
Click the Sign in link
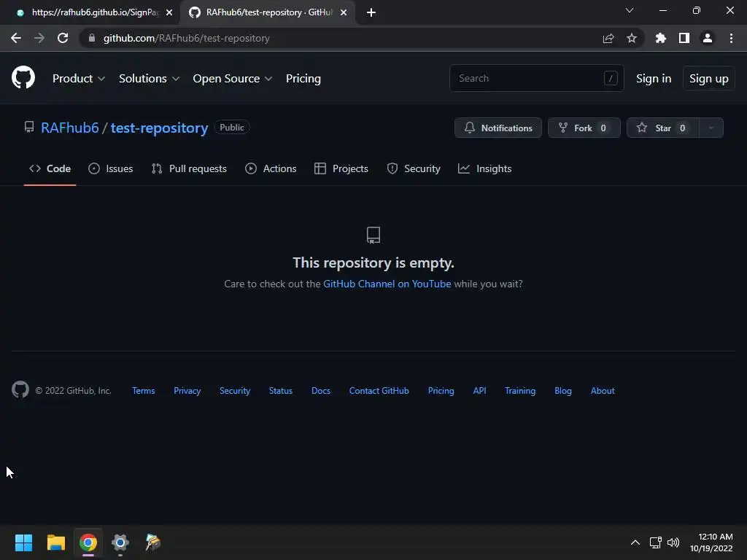pos(654,79)
